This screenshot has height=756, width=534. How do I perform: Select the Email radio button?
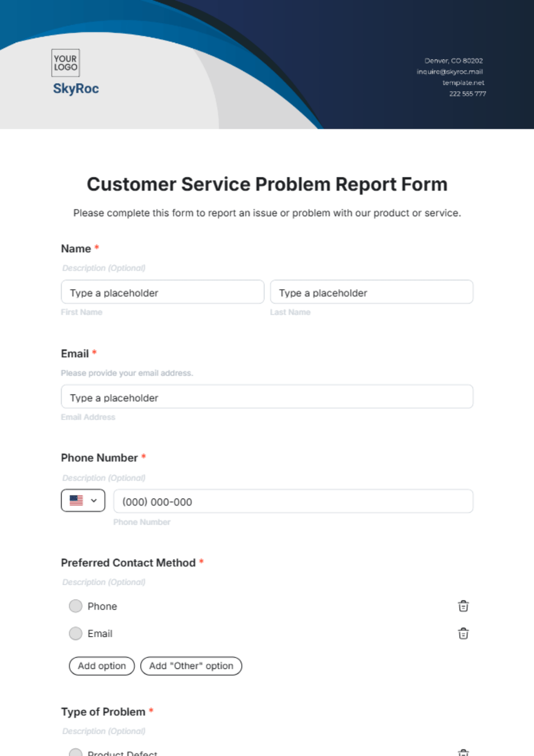76,633
